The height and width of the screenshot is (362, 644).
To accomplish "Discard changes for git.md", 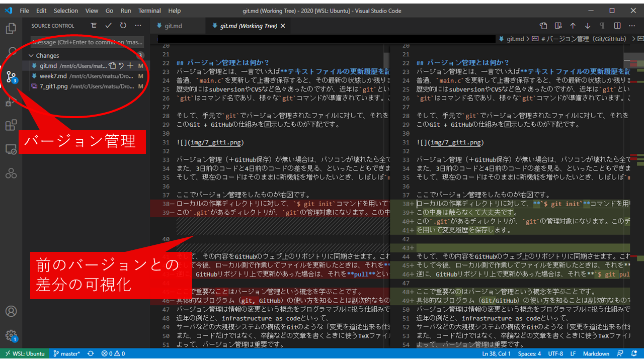I will tap(121, 65).
